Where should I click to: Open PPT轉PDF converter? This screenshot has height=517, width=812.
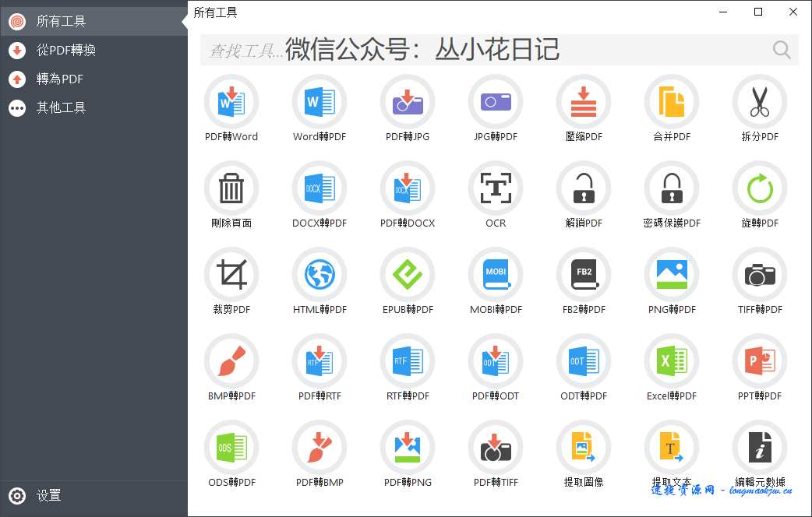point(760,361)
